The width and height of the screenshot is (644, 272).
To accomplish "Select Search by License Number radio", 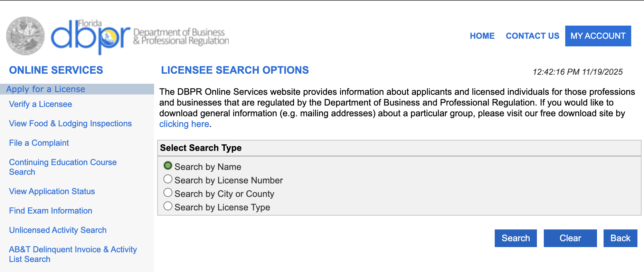I will point(168,179).
